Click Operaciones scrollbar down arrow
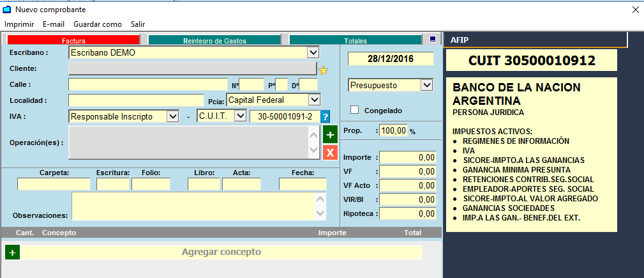Image resolution: width=644 pixels, height=278 pixels. [314, 151]
